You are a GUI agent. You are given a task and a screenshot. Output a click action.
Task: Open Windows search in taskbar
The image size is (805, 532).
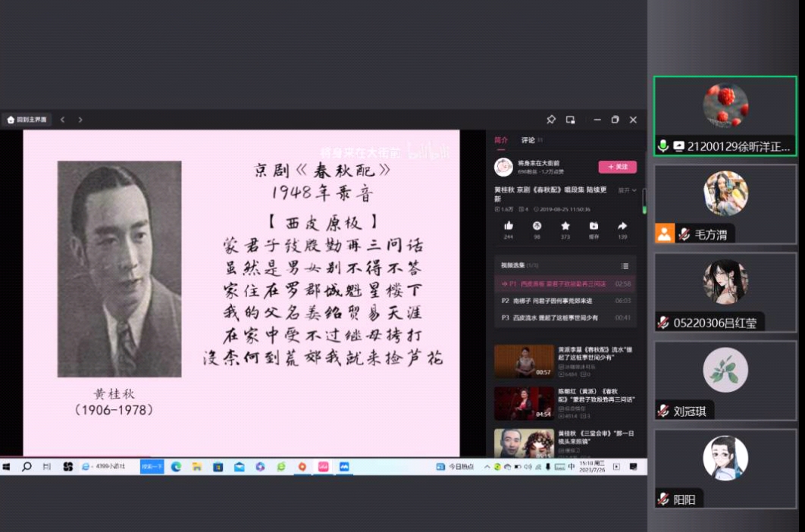click(x=27, y=467)
